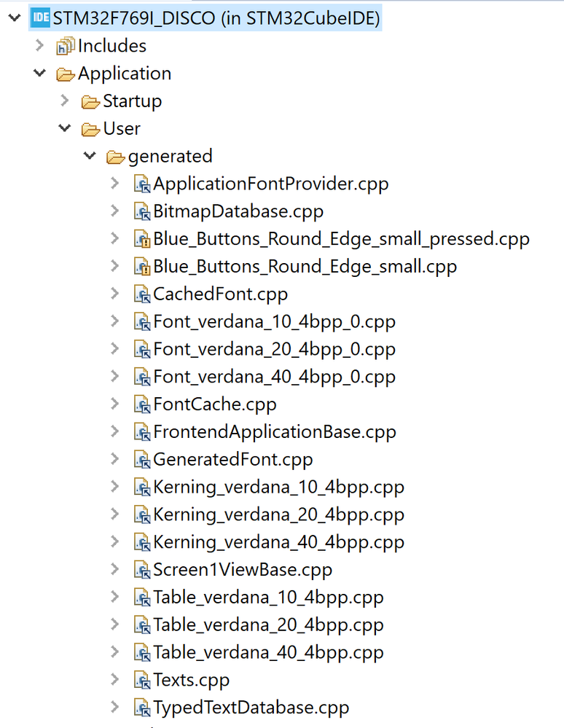Click the Application folder icon
This screenshot has width=564, height=728.
pyautogui.click(x=66, y=74)
